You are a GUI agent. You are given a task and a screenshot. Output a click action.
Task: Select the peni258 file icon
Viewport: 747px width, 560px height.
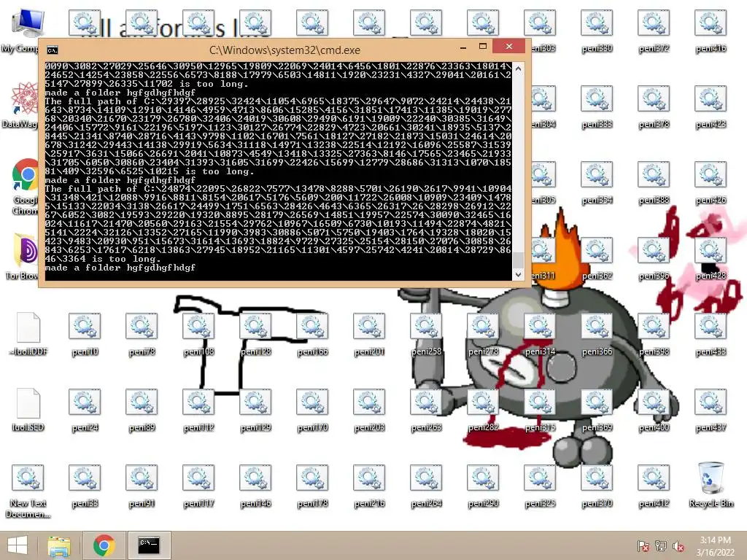pos(426,334)
